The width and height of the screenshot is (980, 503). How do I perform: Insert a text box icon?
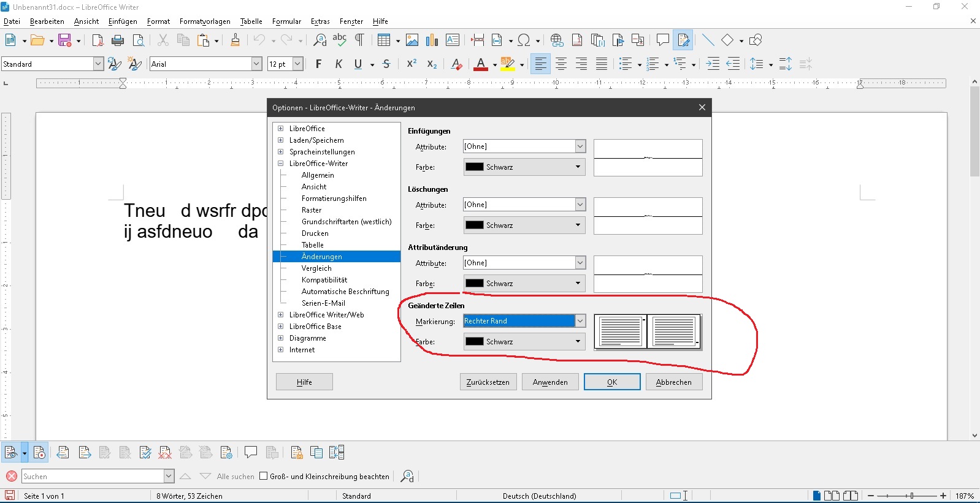453,40
